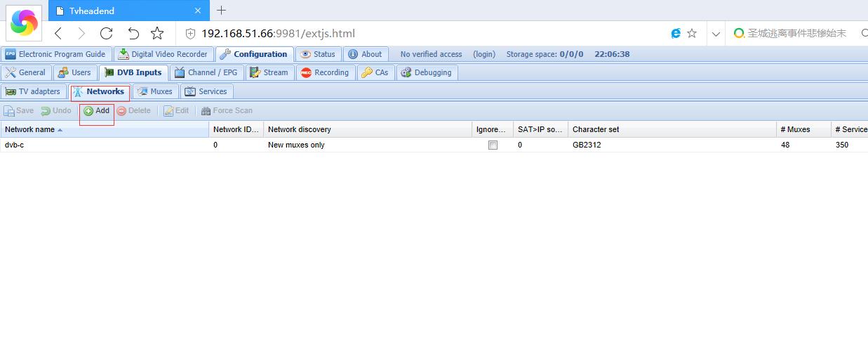The width and height of the screenshot is (868, 359).
Task: Click the address bar URL
Action: [x=278, y=33]
